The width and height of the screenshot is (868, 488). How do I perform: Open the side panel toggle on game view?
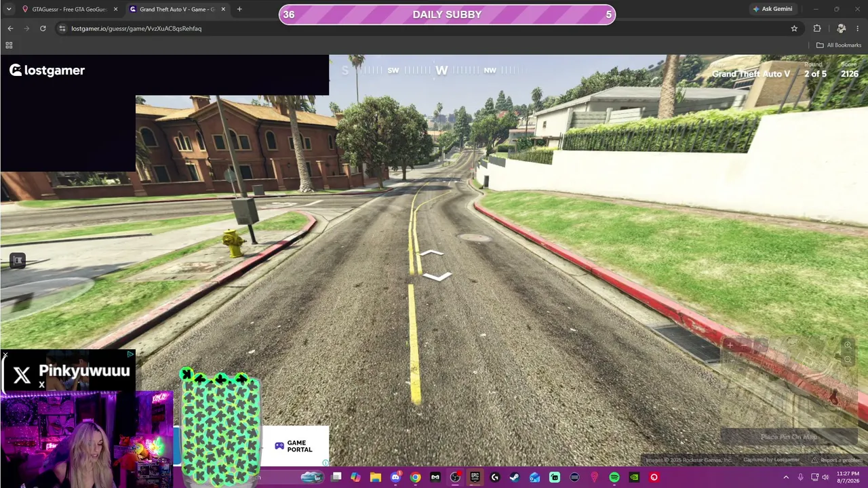18,260
